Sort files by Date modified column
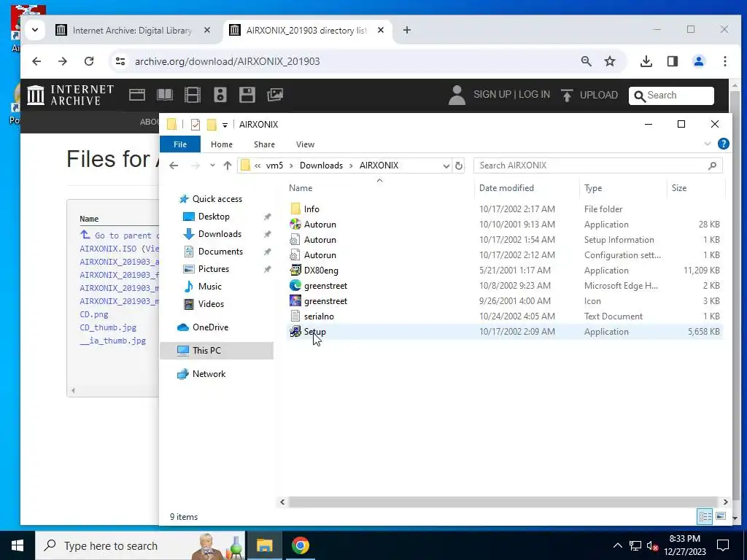747x560 pixels. 506,188
